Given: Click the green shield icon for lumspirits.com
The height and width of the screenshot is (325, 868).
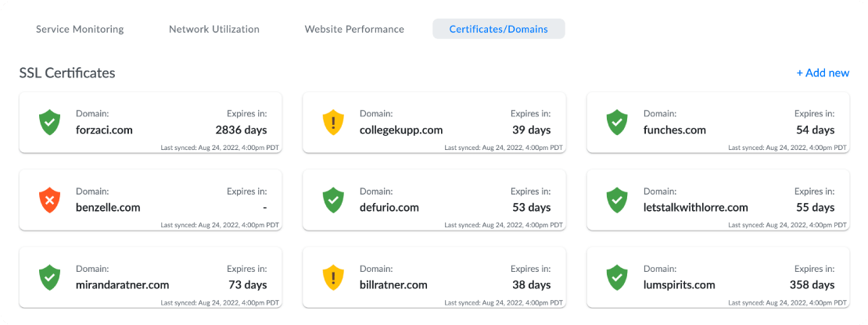Looking at the screenshot, I should (x=617, y=277).
